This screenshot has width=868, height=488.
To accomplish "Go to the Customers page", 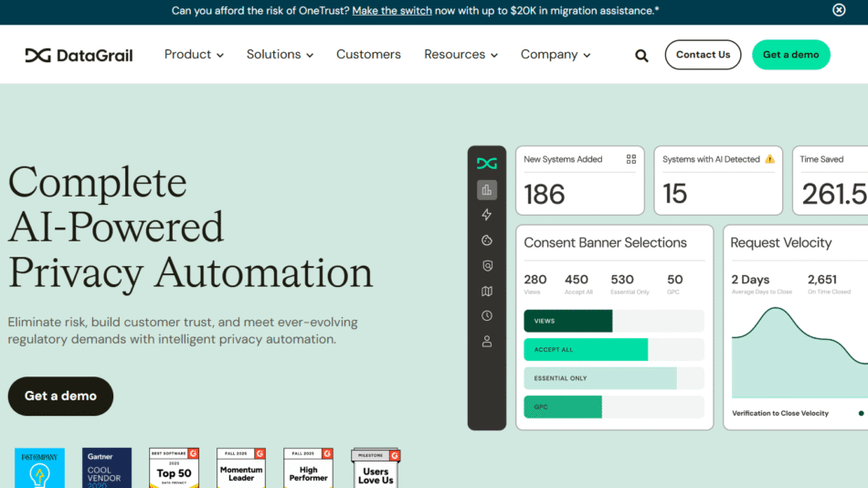I will coord(368,55).
